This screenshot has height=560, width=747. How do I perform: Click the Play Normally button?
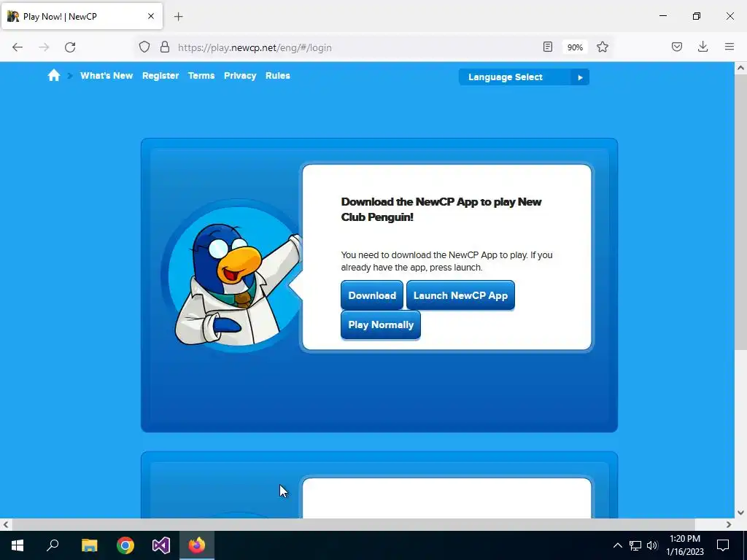(x=381, y=324)
